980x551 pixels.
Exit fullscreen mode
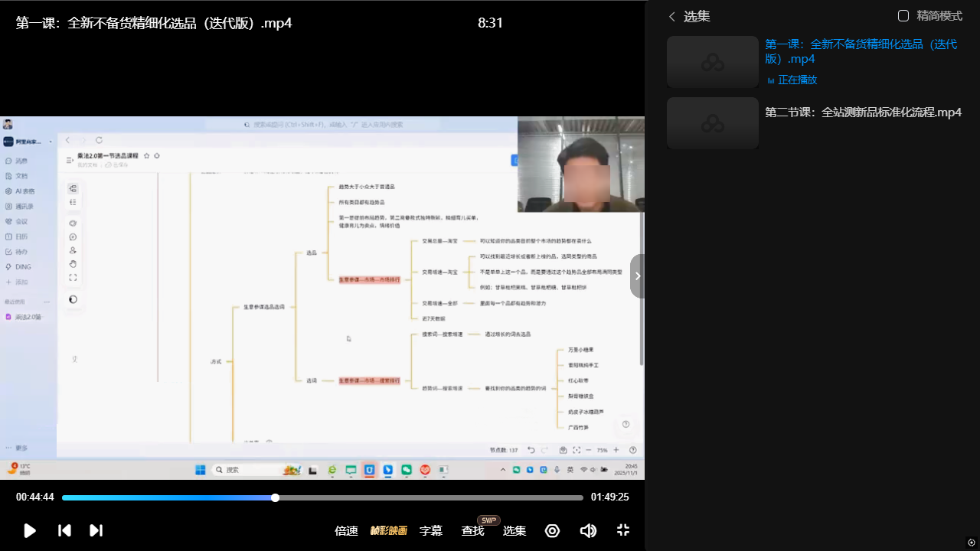[623, 530]
